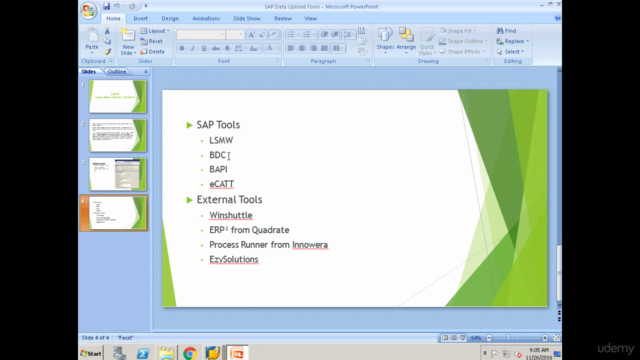Zoom in with the plus button
The image size is (640, 360).
pos(545,338)
